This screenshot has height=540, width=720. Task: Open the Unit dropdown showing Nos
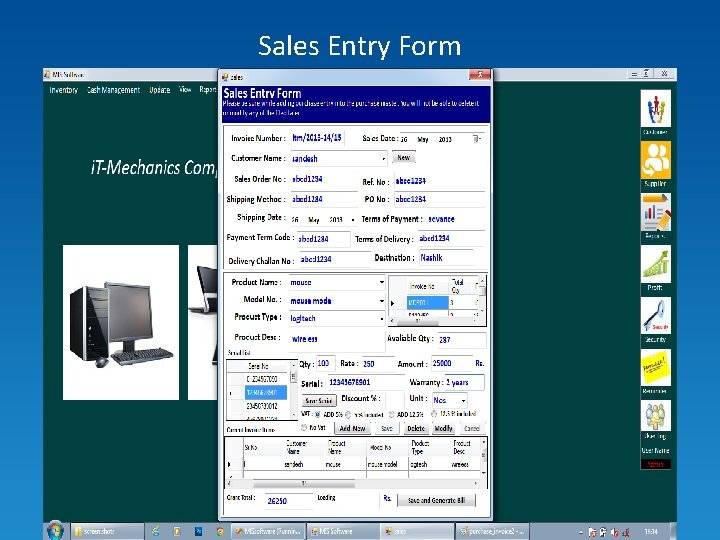pos(463,400)
